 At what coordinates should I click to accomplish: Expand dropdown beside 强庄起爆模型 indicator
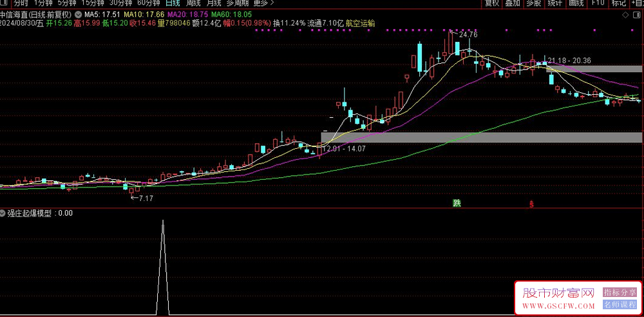click(3, 213)
